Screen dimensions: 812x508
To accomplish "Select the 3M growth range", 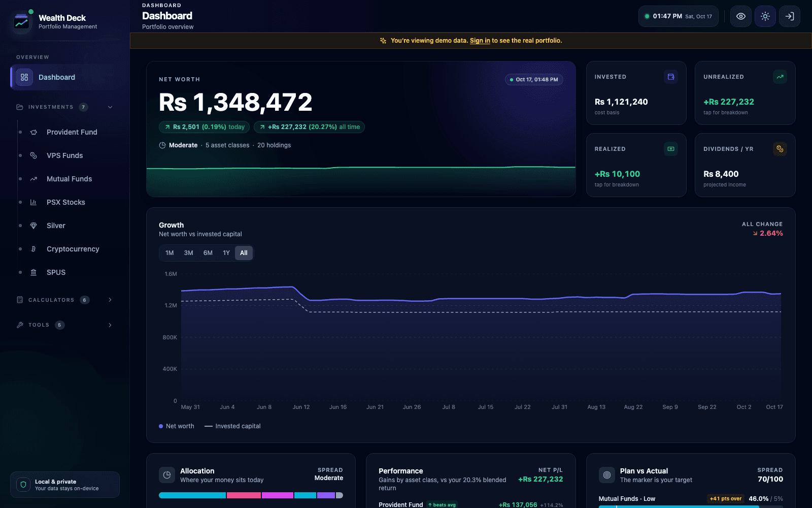I will click(x=188, y=253).
